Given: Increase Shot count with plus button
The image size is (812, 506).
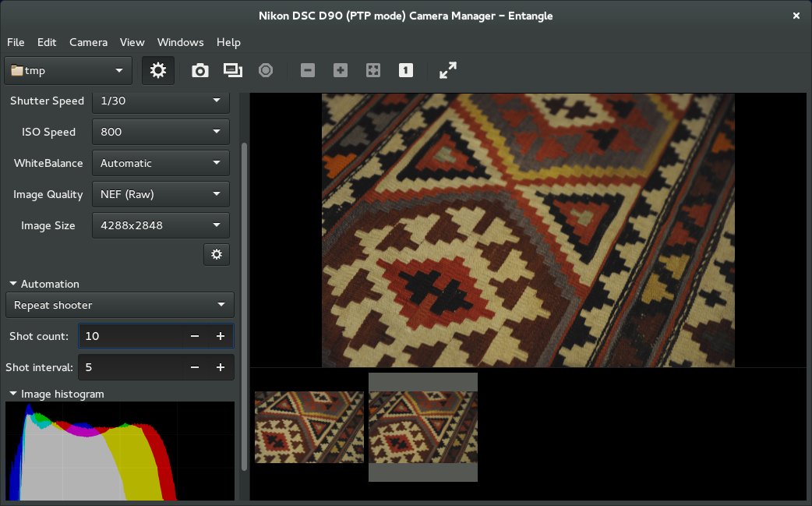Looking at the screenshot, I should pos(220,336).
